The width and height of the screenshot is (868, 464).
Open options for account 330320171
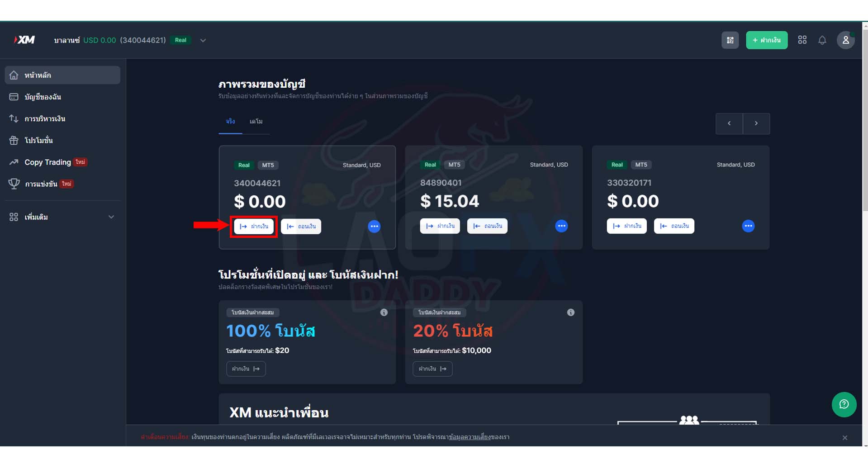[748, 226]
